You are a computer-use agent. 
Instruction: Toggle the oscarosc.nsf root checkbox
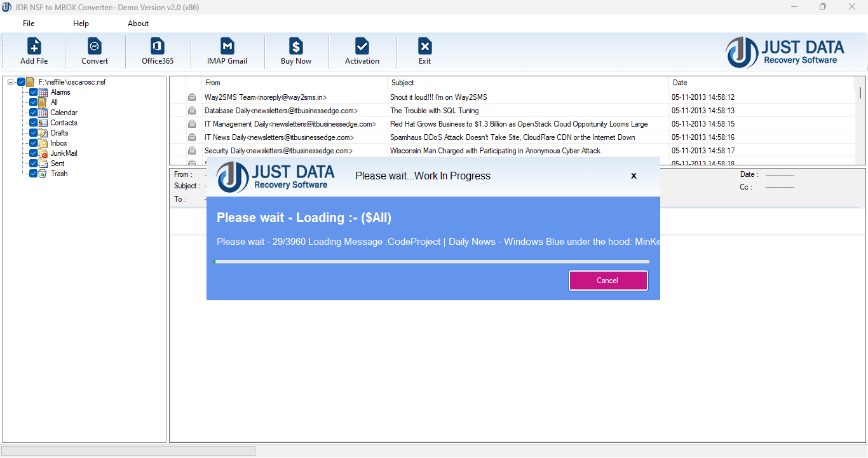coord(21,82)
